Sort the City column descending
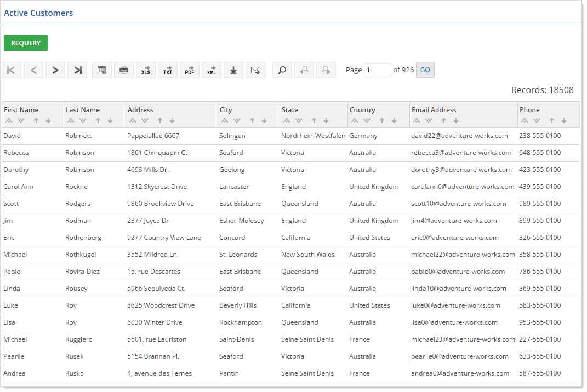 pos(264,120)
